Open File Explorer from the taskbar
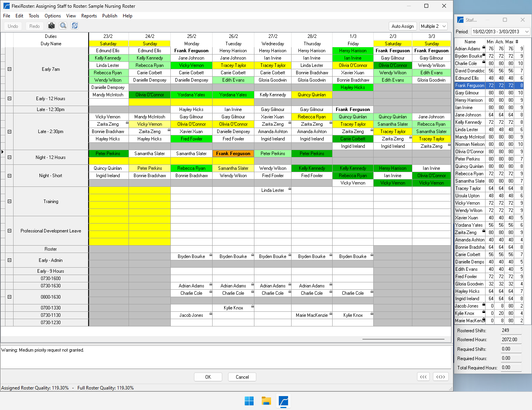The height and width of the screenshot is (410, 532). pyautogui.click(x=266, y=401)
